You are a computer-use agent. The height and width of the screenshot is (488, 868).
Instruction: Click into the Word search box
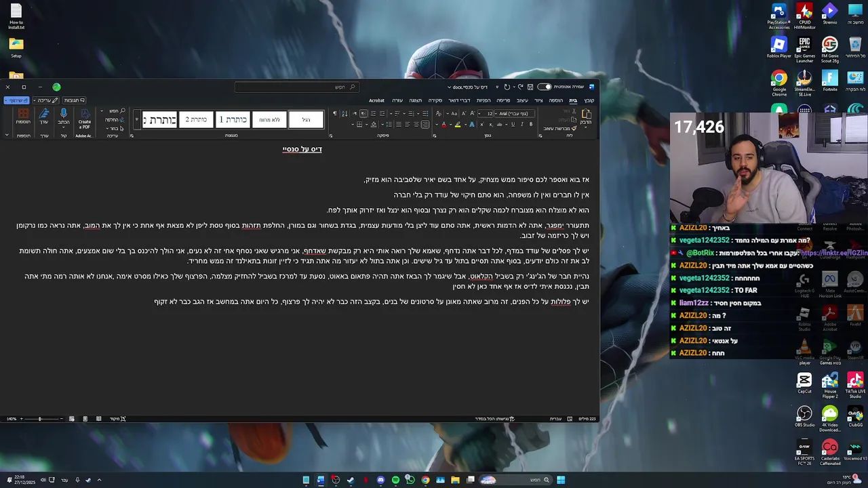click(297, 87)
